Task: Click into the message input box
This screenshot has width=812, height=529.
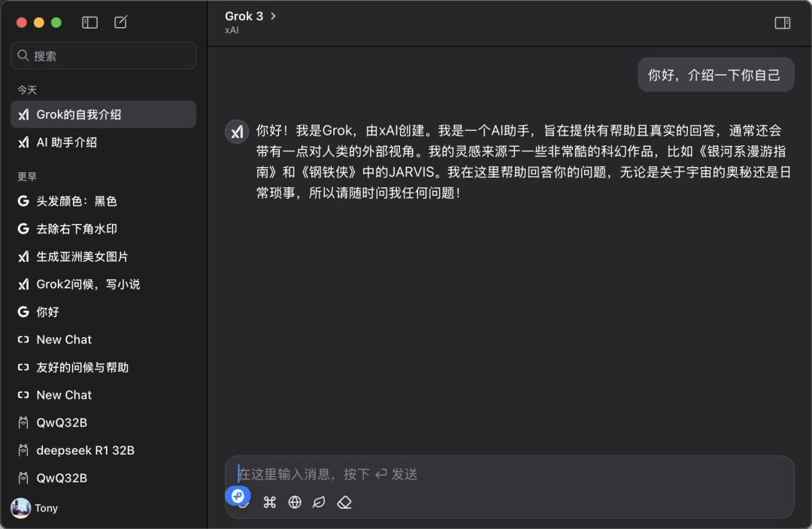Action: point(510,474)
